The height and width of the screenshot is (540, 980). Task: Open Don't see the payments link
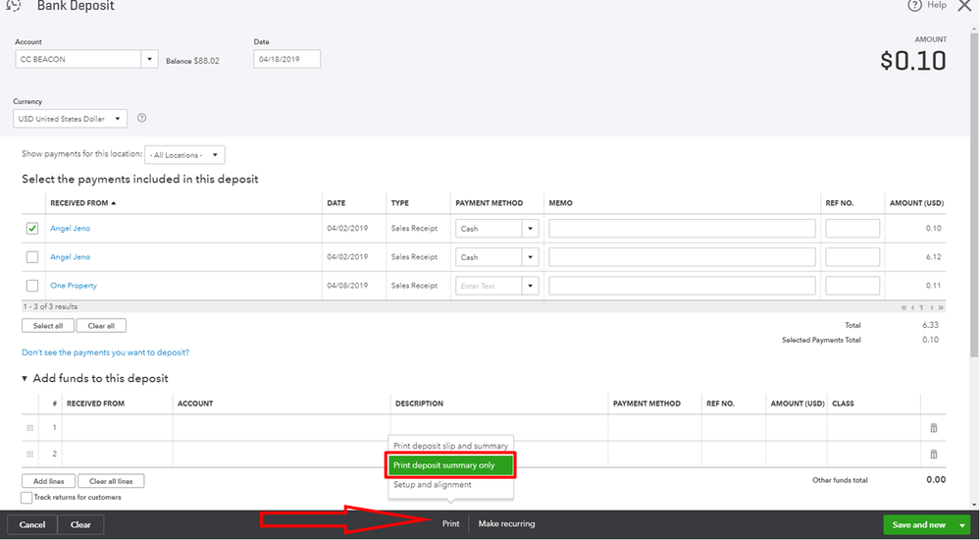(106, 352)
